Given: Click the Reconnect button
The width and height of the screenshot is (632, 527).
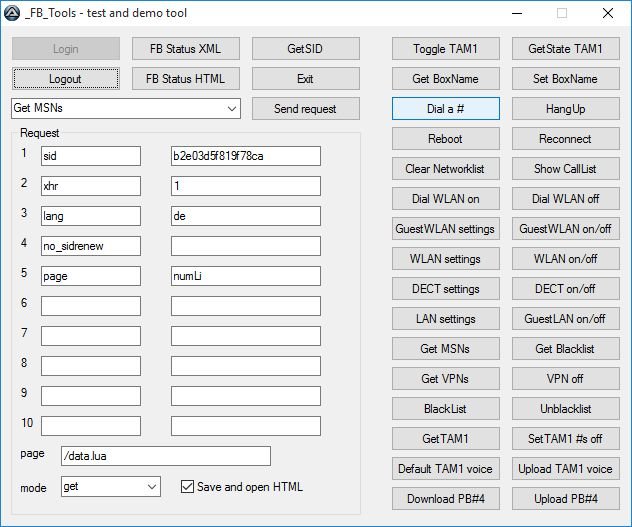Looking at the screenshot, I should tap(566, 139).
